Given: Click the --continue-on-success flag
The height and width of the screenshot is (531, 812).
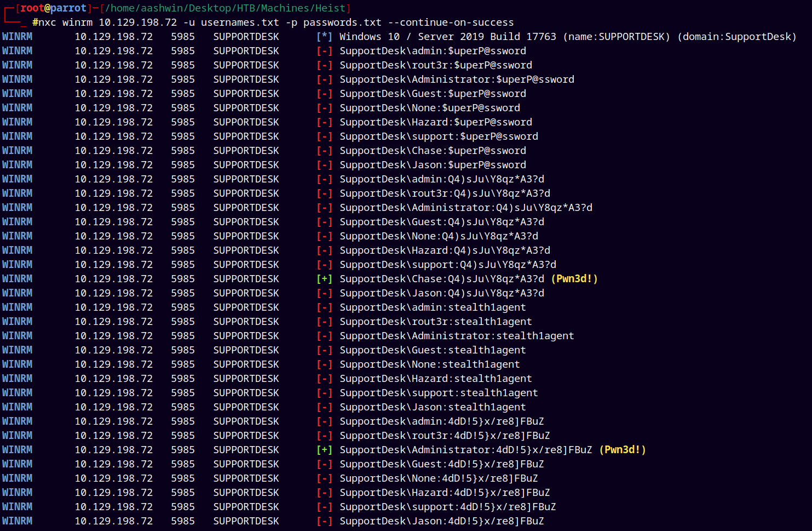Looking at the screenshot, I should point(451,22).
